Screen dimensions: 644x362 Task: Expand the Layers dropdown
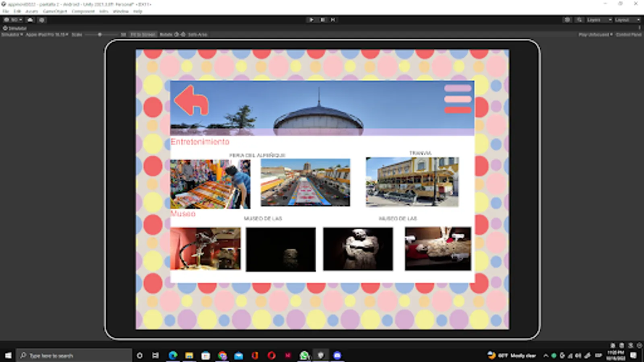point(598,20)
